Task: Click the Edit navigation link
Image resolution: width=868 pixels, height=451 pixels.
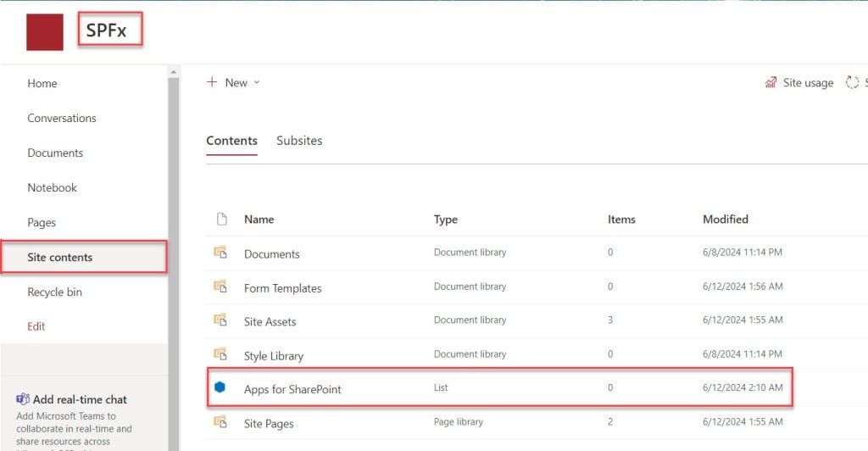Action: [36, 326]
